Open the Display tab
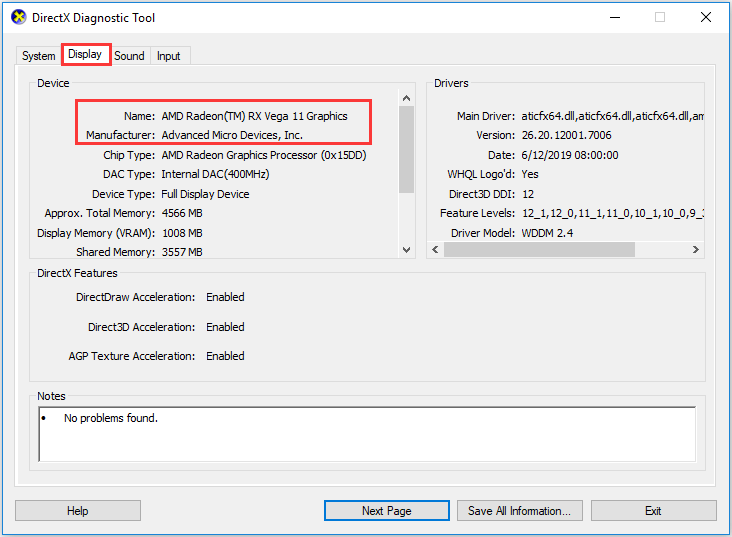Viewport: 732px width, 537px height. tap(85, 54)
